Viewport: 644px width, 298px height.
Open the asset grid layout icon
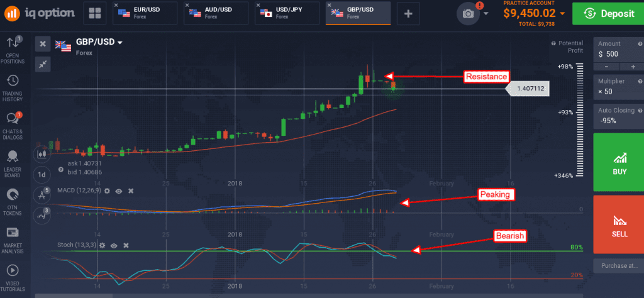coord(95,13)
